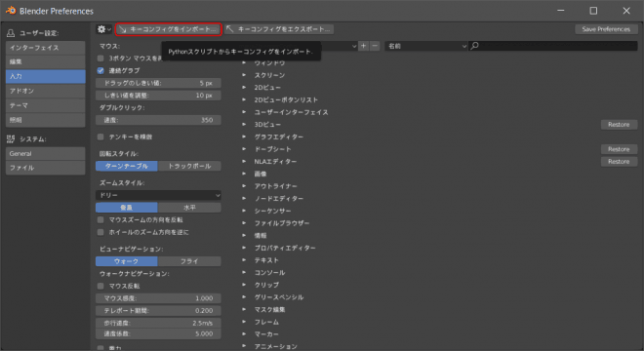644x351 pixels.
Task: Expand the ドープシート keymap section
Action: tap(244, 149)
